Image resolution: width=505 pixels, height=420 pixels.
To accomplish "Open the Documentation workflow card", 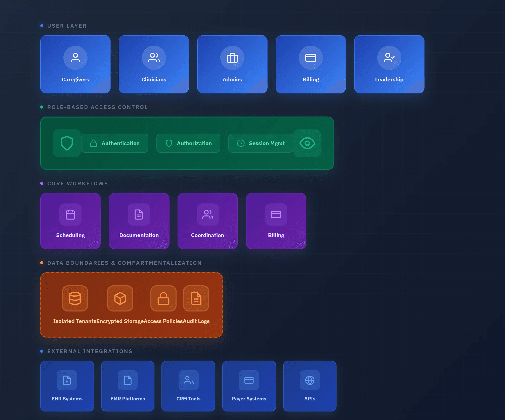I will coord(139,221).
